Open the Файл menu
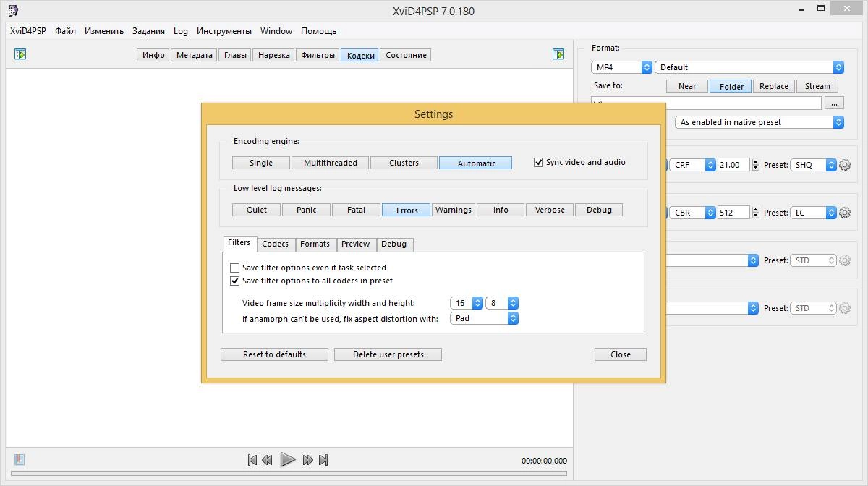868x486 pixels. point(65,31)
